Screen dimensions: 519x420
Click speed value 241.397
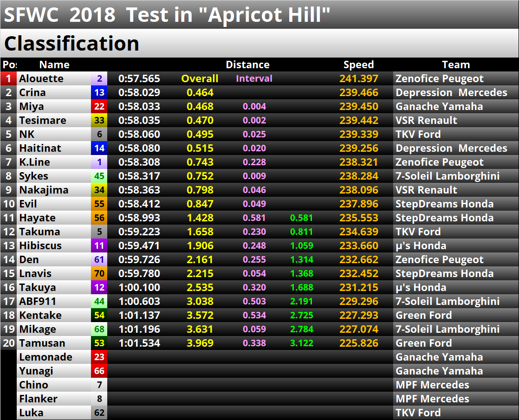pyautogui.click(x=358, y=79)
